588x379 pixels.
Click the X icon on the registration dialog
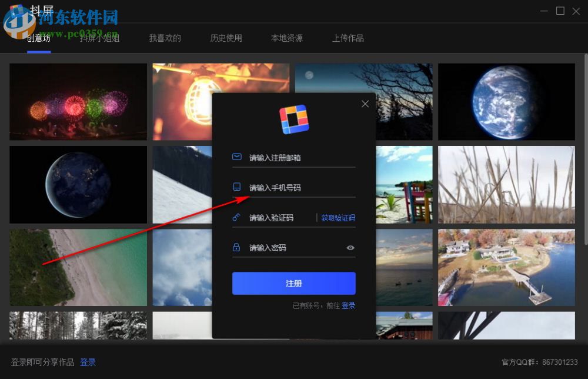point(365,104)
